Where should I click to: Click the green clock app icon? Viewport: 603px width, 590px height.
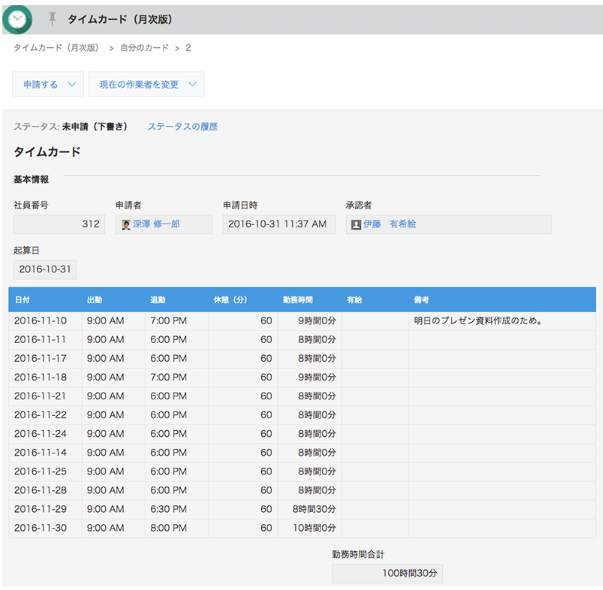pos(17,19)
